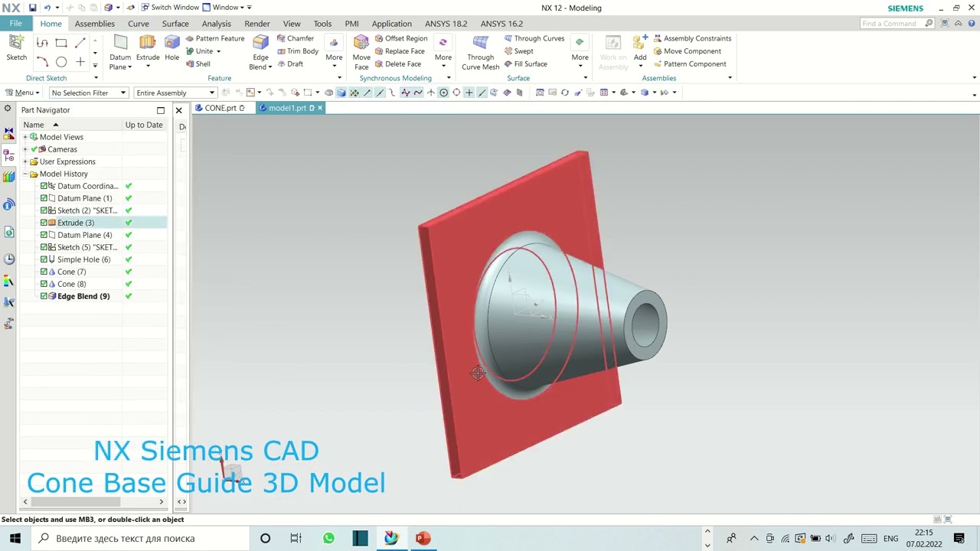The height and width of the screenshot is (551, 980).
Task: Open the Datum Plane tool
Action: 120,52
